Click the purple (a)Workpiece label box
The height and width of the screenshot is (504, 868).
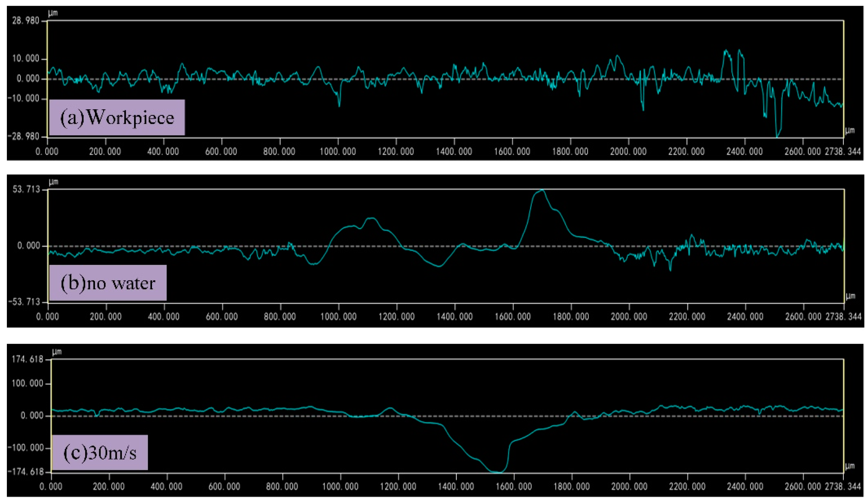[117, 117]
